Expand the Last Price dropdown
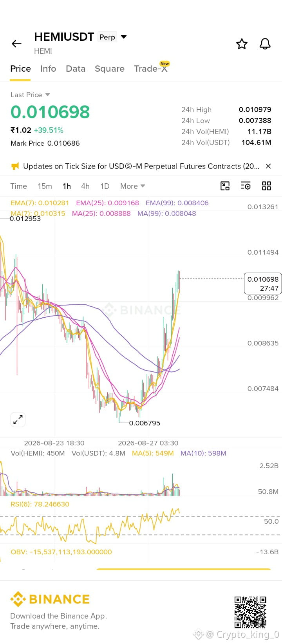Screen dimensions: 282x644 pos(48,95)
